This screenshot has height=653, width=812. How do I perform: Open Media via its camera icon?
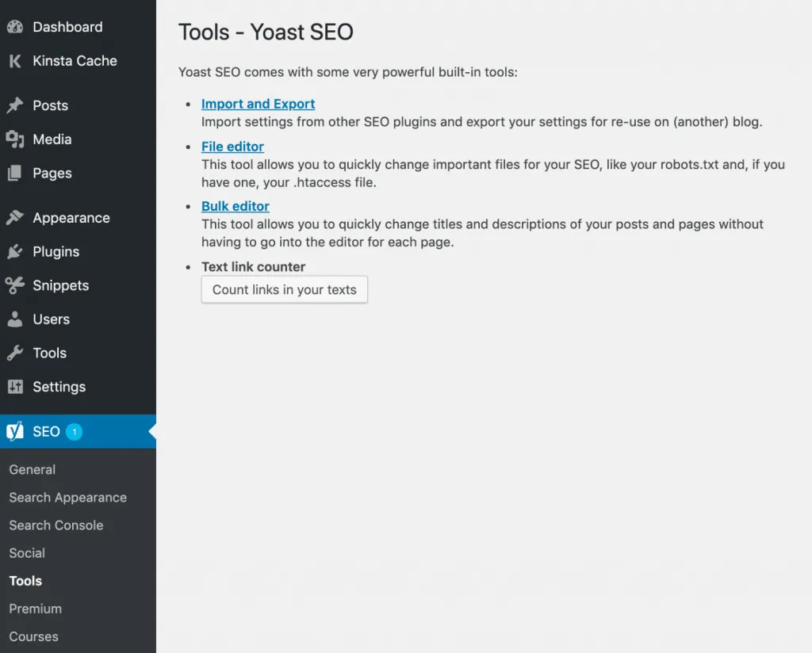coord(17,139)
